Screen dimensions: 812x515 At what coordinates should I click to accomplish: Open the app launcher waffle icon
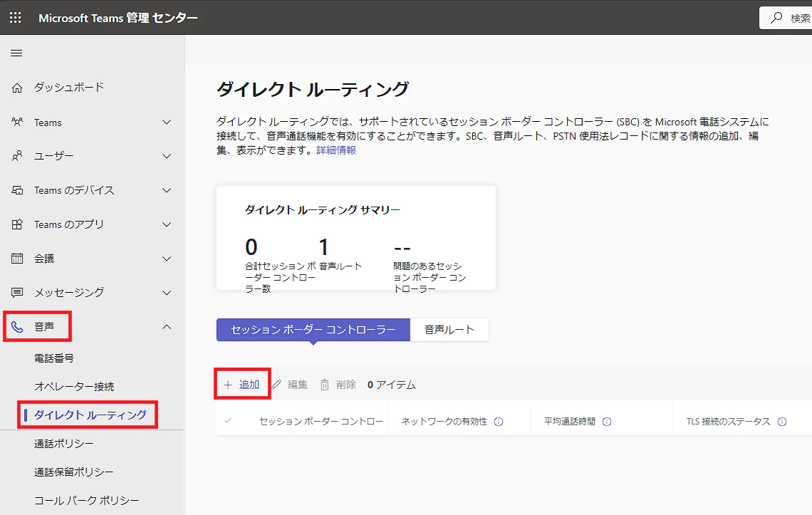click(x=16, y=18)
